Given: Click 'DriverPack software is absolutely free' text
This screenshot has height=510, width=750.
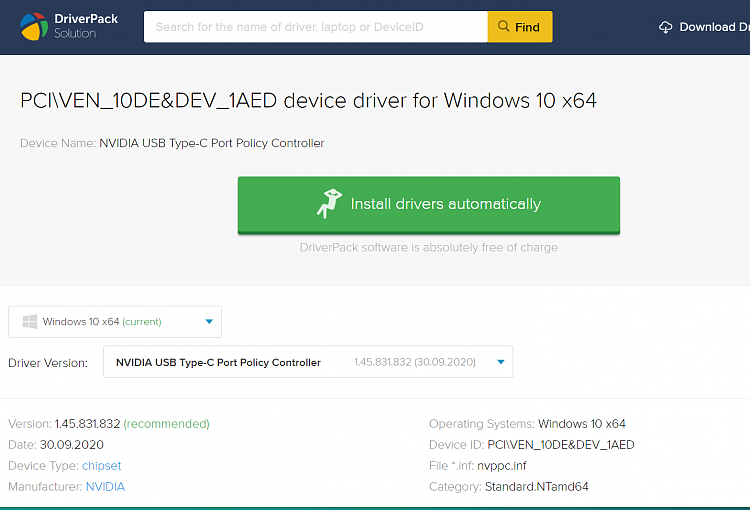Looking at the screenshot, I should pyautogui.click(x=429, y=247).
